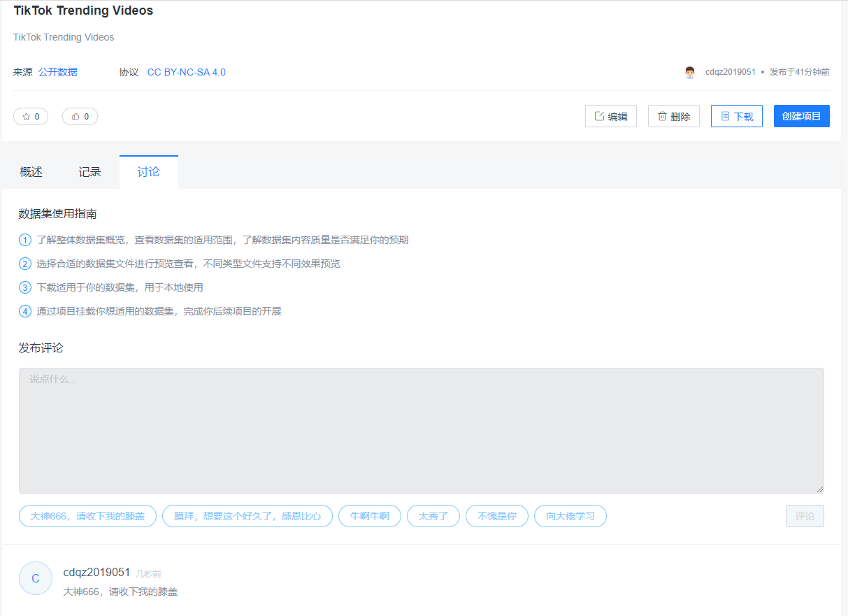Image resolution: width=848 pixels, height=616 pixels.
Task: Click guide step 1 about 了解整体数据集概览
Action: click(x=214, y=240)
